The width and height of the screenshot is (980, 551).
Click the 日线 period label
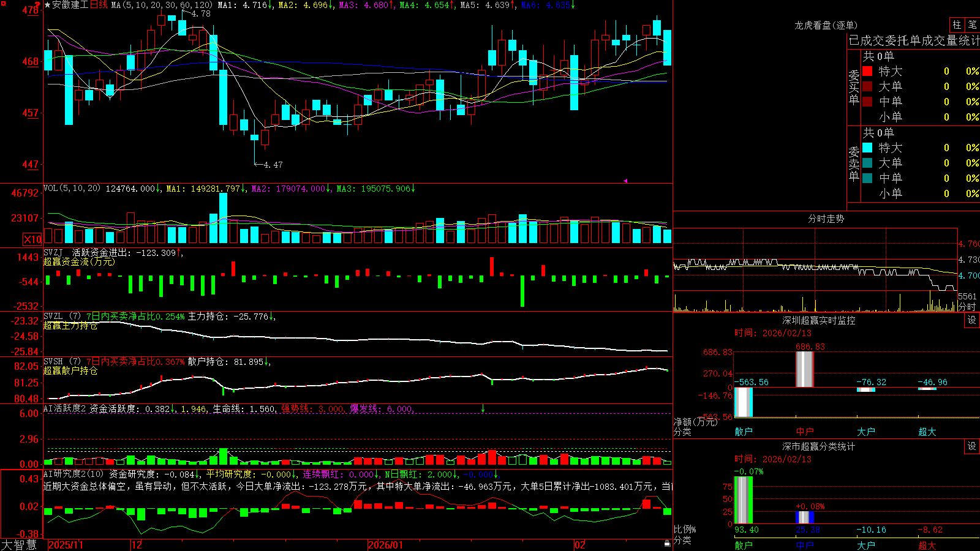[99, 5]
